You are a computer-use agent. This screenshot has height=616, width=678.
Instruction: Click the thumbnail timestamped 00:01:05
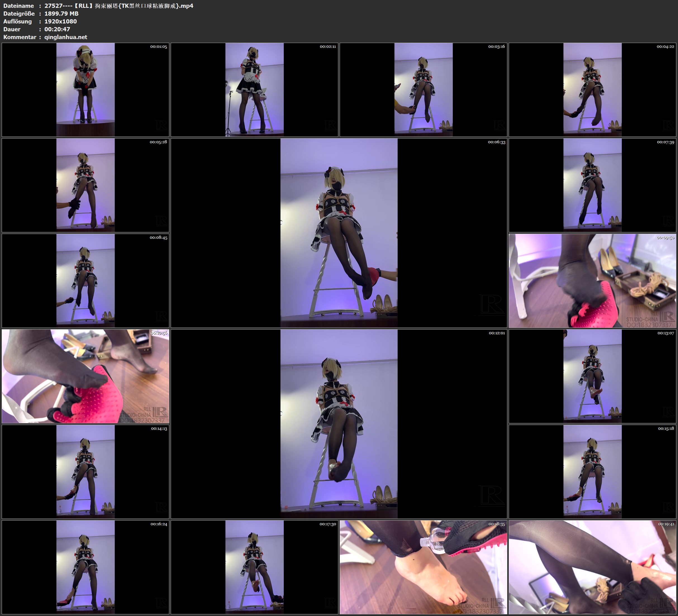(85, 89)
